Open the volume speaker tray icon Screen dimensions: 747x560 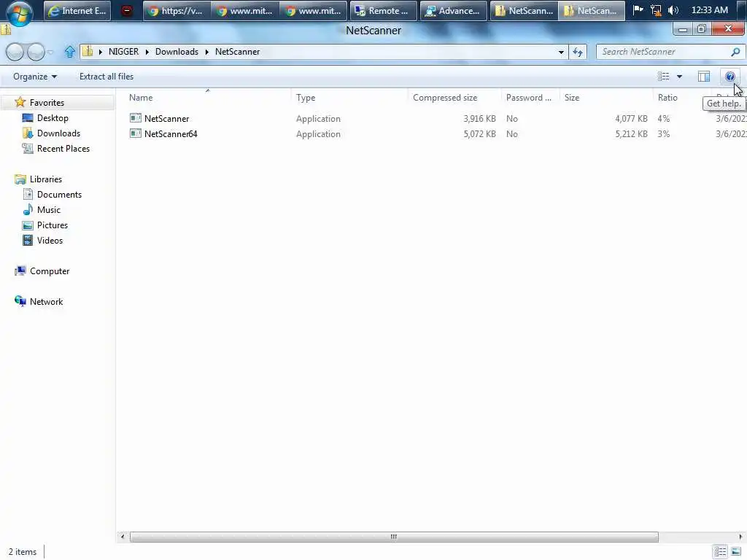coord(673,10)
